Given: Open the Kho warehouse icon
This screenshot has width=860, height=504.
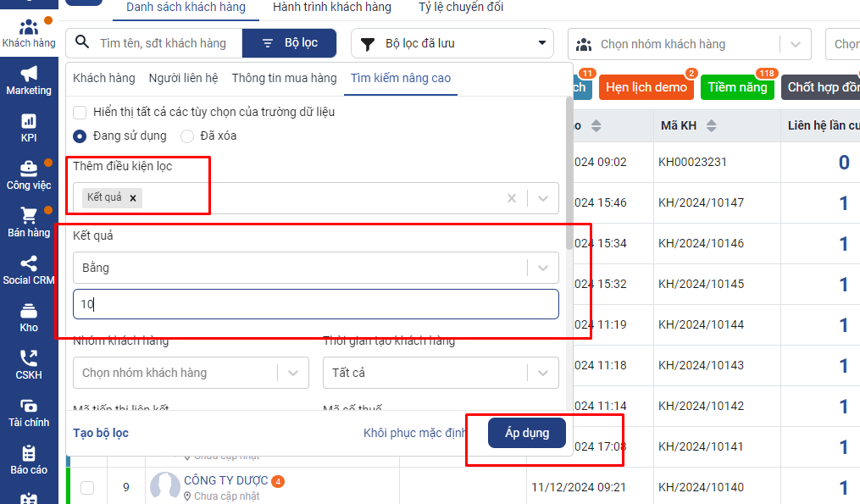Looking at the screenshot, I should pyautogui.click(x=29, y=318).
